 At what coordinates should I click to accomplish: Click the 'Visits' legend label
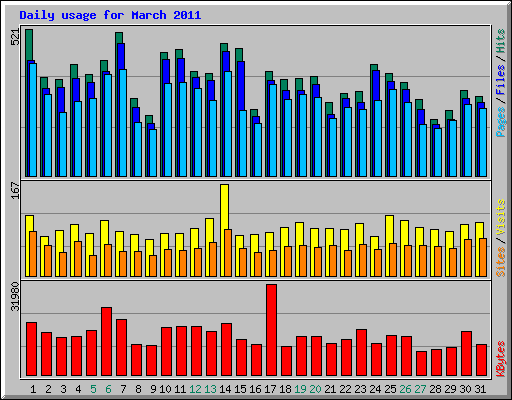pyautogui.click(x=501, y=218)
